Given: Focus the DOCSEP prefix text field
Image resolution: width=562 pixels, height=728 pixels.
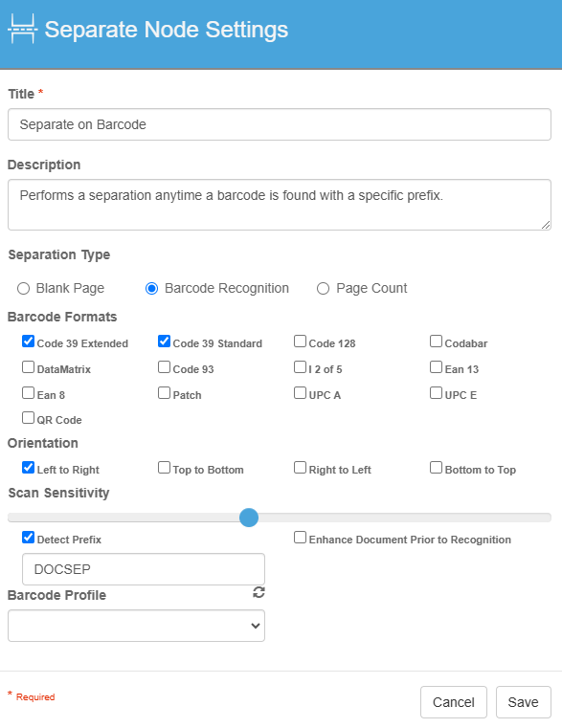Looking at the screenshot, I should [144, 569].
